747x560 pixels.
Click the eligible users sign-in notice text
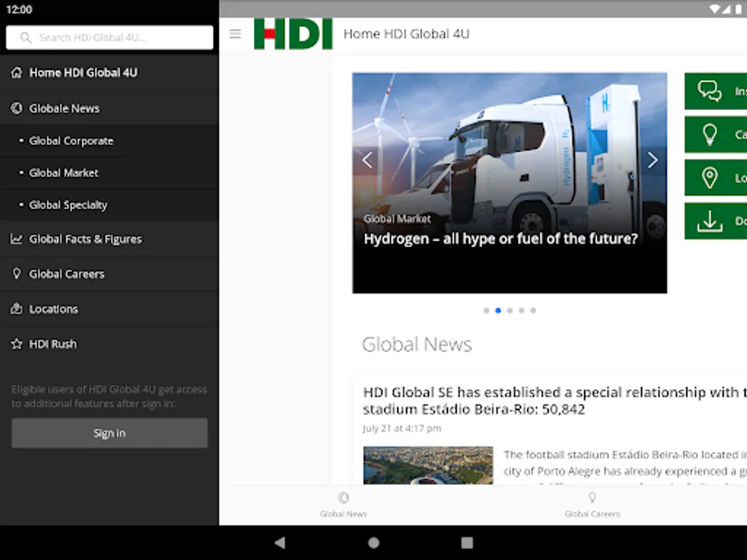pos(109,396)
